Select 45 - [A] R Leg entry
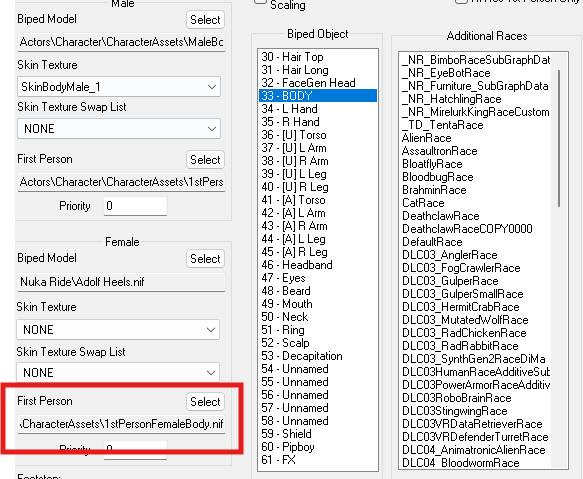Viewport: 583px width, 479px height. [x=318, y=252]
